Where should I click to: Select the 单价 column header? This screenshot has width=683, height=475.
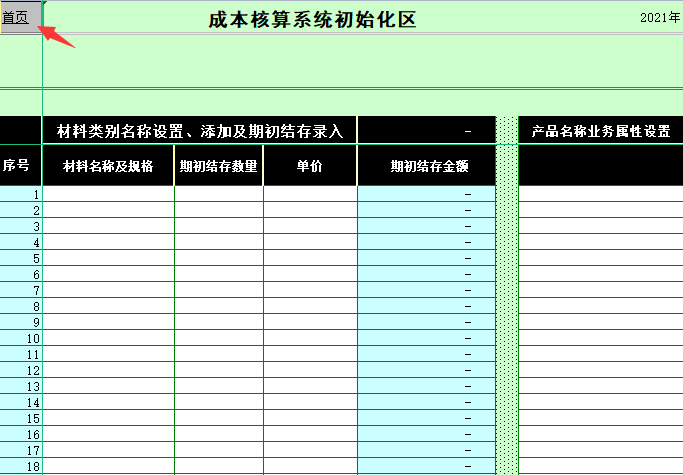click(x=310, y=166)
